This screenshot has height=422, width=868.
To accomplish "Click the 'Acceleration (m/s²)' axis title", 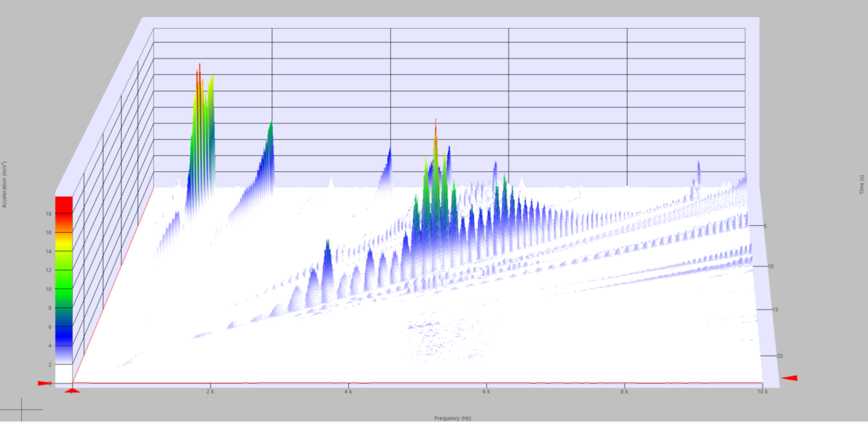I will coord(5,184).
